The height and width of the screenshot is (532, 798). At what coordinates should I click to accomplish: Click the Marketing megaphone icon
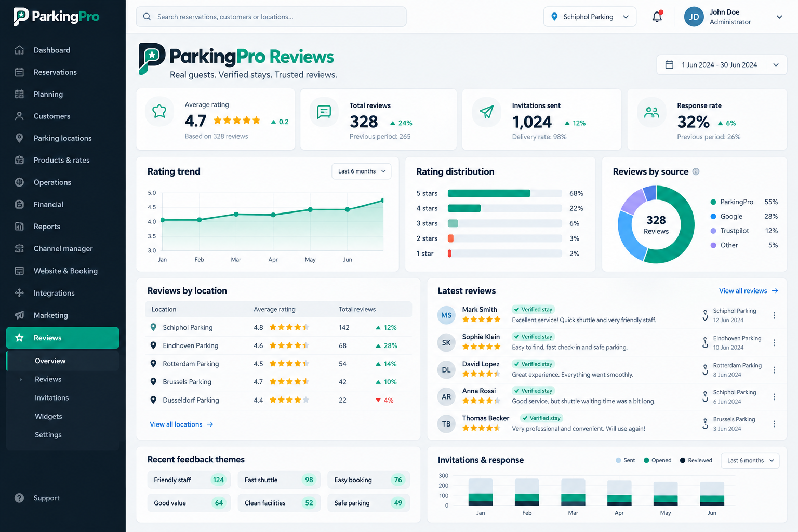(x=19, y=315)
